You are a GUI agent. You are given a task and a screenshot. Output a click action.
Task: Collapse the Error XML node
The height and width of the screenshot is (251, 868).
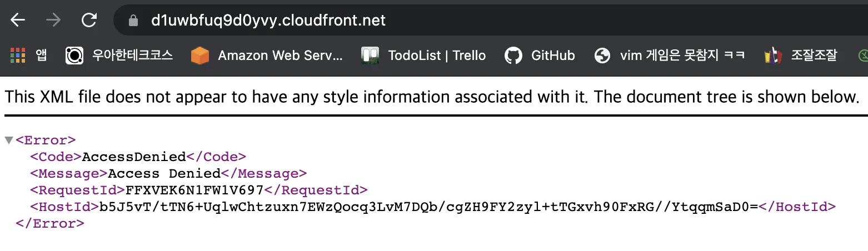point(9,140)
